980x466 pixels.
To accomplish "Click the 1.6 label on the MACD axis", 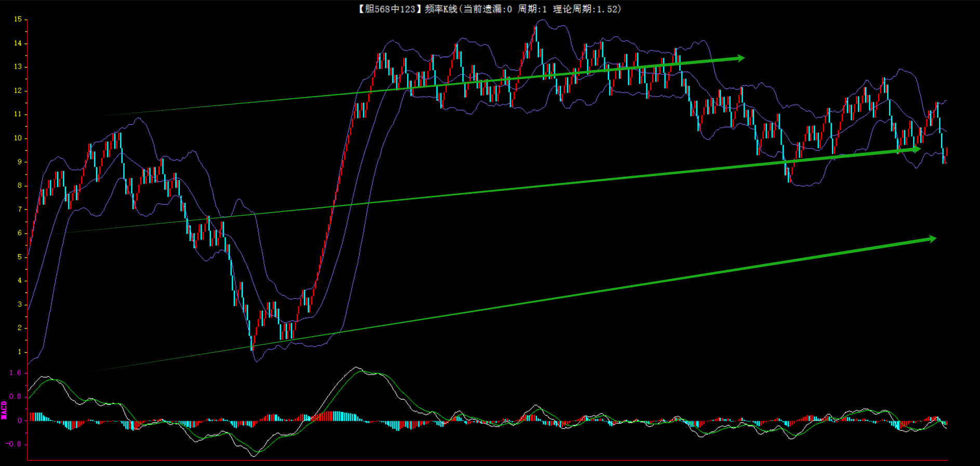I will click(16, 372).
